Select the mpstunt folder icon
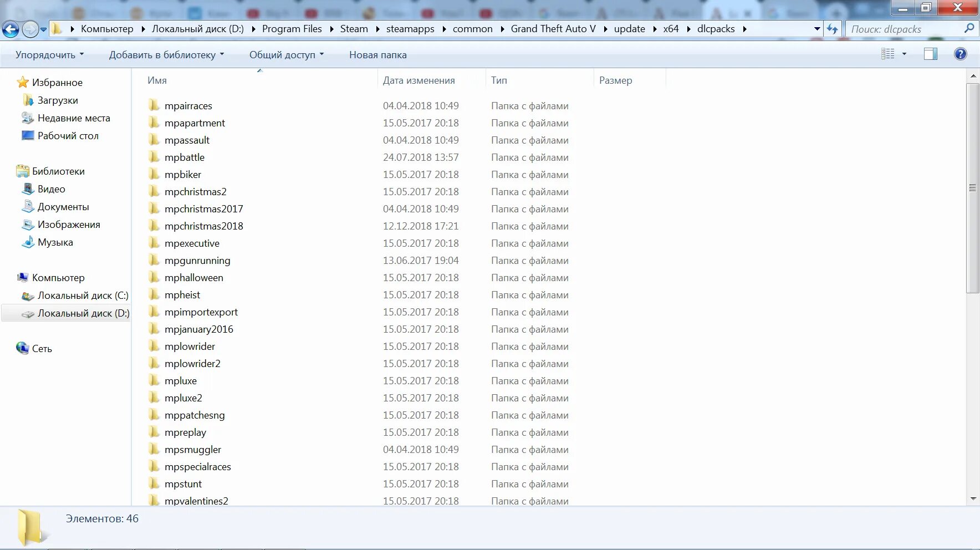980x550 pixels. click(x=154, y=483)
